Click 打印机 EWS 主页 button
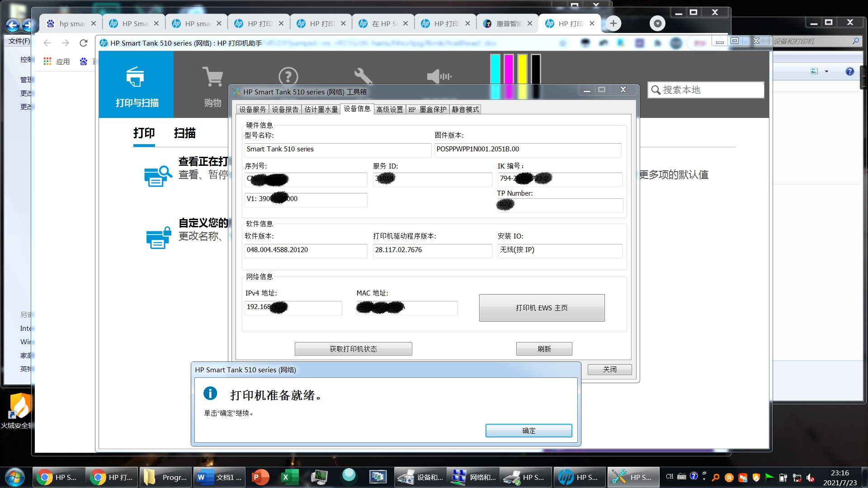Screen dimensions: 868x488 coord(542,308)
